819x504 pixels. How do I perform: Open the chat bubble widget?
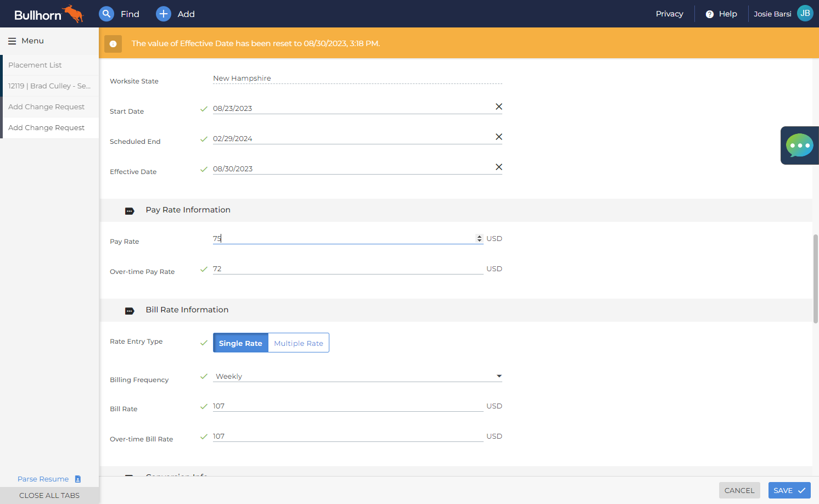[800, 145]
